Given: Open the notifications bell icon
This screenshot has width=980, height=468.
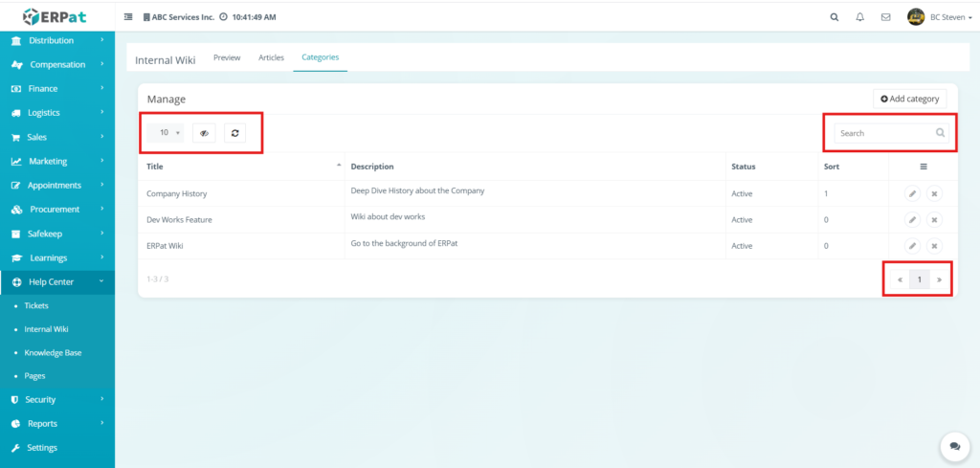Looking at the screenshot, I should [859, 17].
